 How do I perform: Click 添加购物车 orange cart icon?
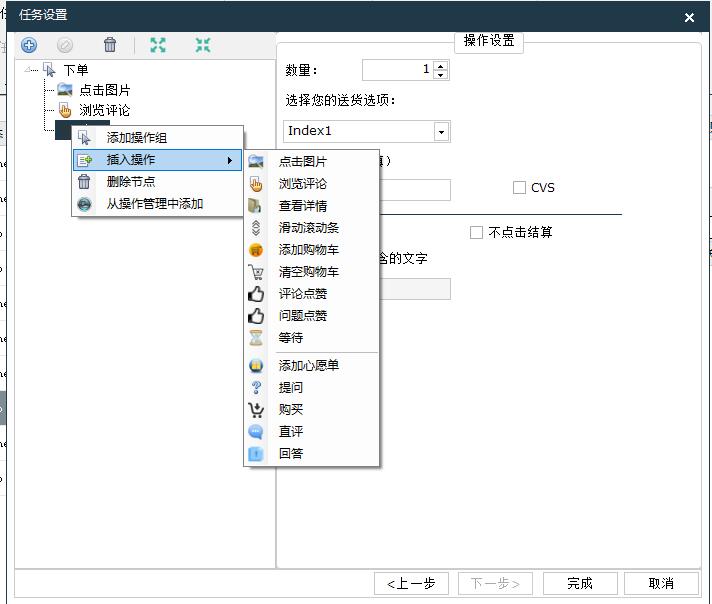pyautogui.click(x=256, y=250)
